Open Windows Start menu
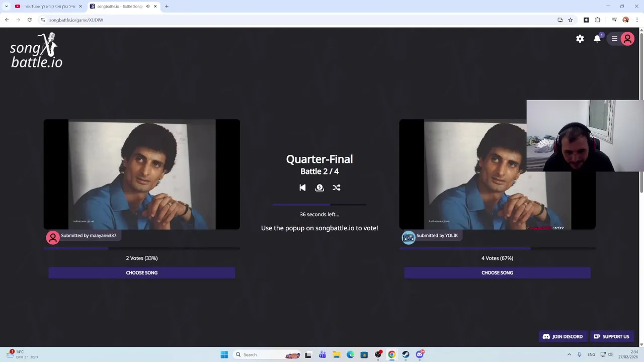 (x=224, y=354)
